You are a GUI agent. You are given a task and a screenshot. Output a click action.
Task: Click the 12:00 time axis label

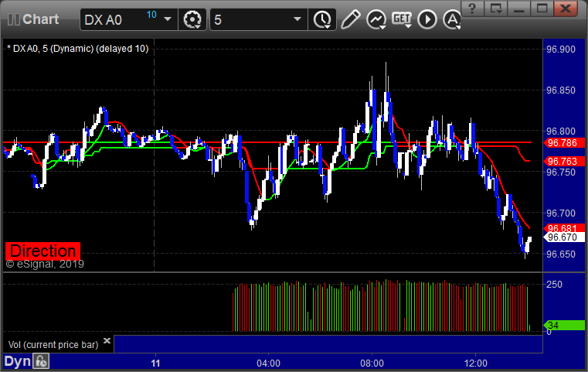[475, 363]
